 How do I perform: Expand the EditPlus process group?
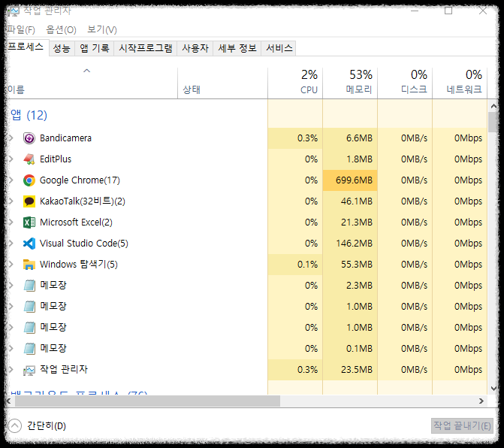pyautogui.click(x=11, y=159)
